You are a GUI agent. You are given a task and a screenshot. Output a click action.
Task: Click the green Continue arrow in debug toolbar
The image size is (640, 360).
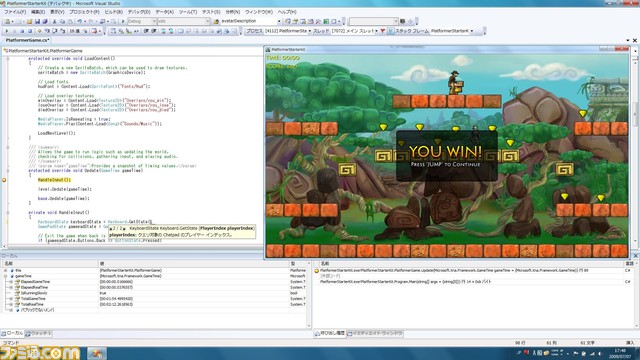click(x=6, y=31)
